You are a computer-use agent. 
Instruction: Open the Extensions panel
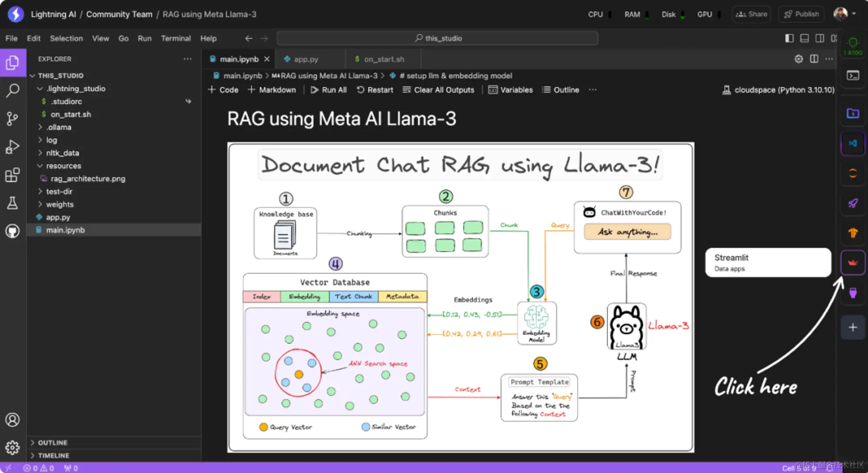point(13,175)
